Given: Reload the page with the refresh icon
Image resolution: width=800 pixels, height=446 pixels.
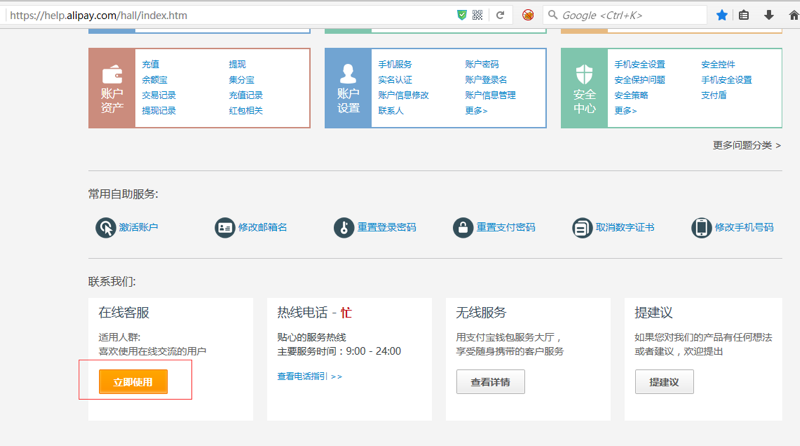Looking at the screenshot, I should tap(500, 15).
